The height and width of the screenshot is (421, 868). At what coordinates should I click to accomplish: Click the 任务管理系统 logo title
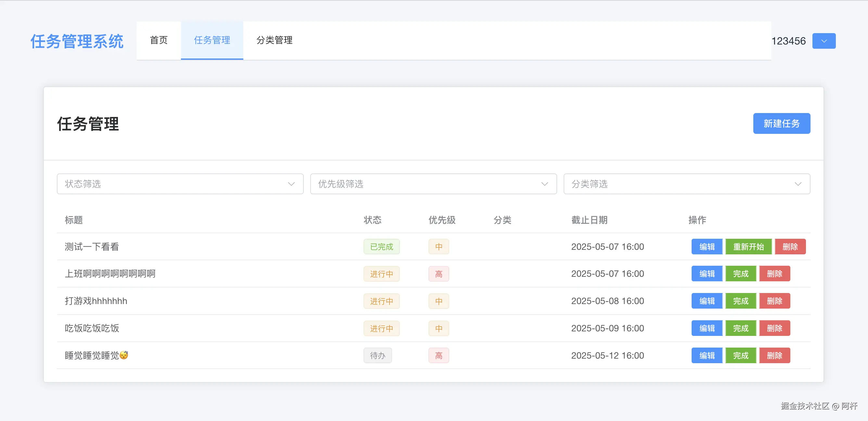coord(77,42)
